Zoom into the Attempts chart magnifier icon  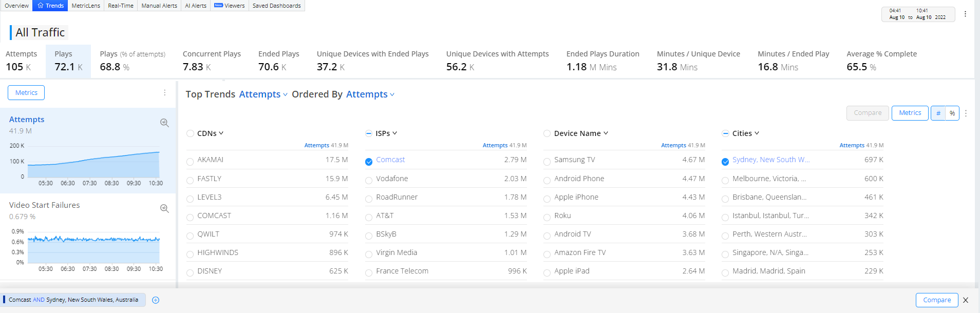tap(164, 123)
